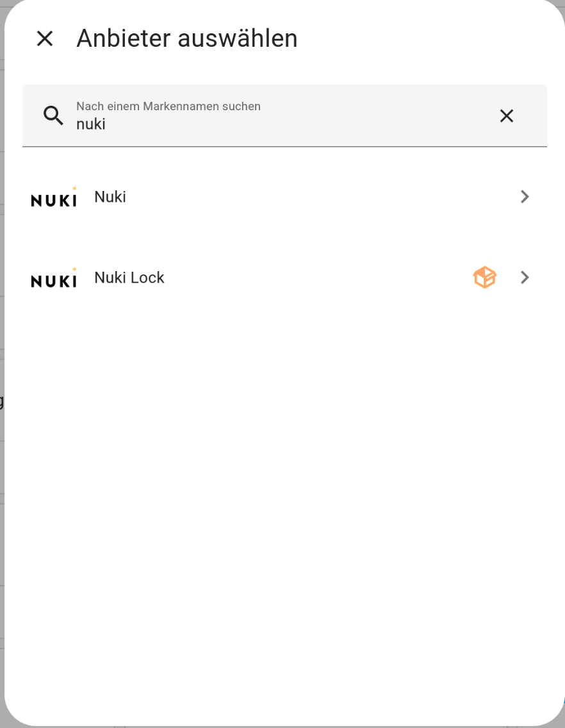The width and height of the screenshot is (565, 728).
Task: Click the 'Anbieter auswählen' dialog heading
Action: coord(187,38)
